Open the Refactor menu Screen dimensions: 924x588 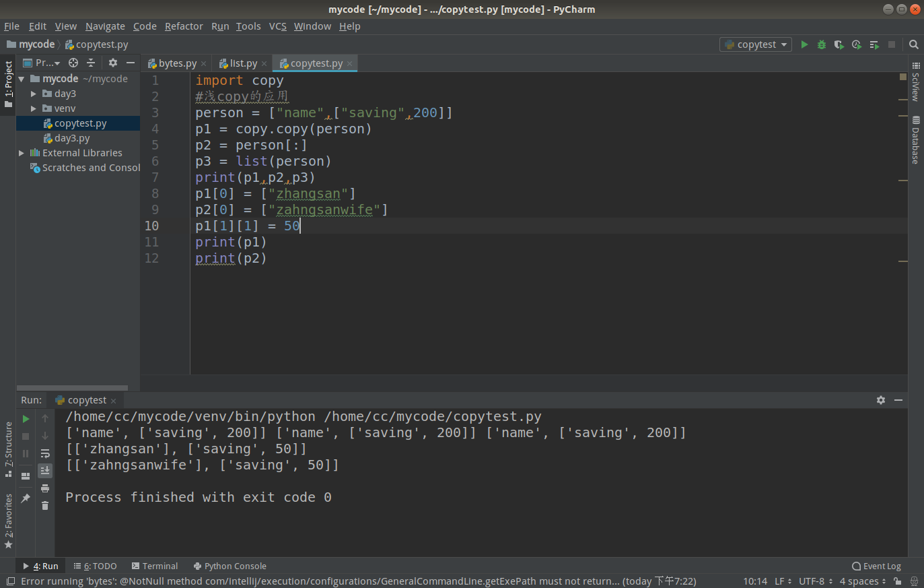(184, 26)
